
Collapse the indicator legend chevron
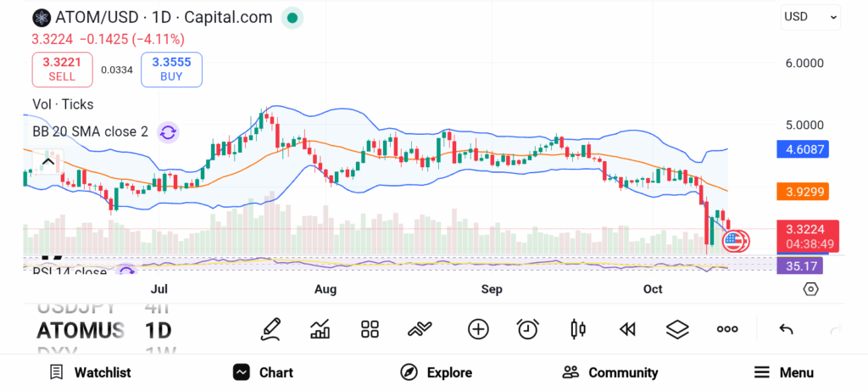(x=47, y=162)
